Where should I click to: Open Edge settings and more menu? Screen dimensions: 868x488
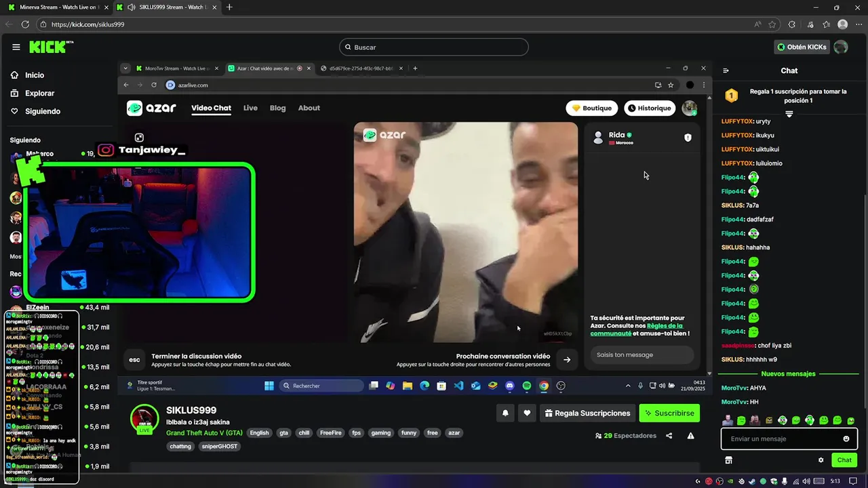(x=859, y=24)
